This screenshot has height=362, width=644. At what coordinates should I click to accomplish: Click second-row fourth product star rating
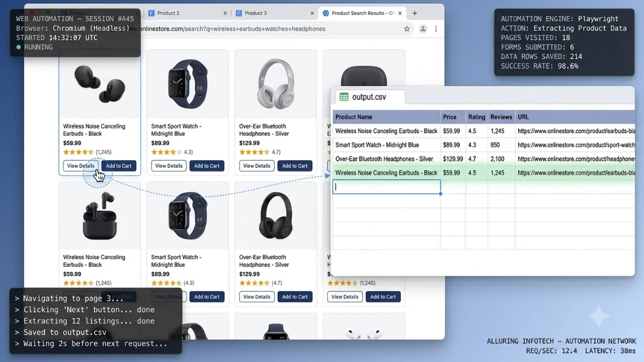(342, 283)
